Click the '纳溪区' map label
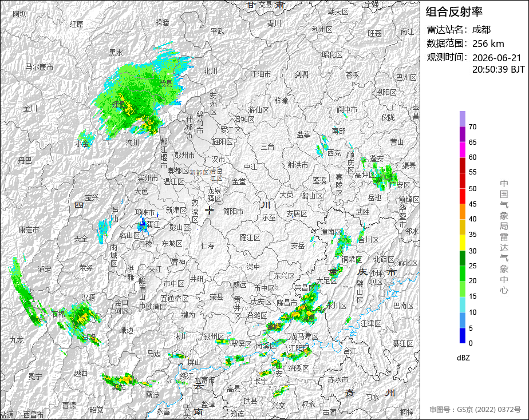 point(299,368)
